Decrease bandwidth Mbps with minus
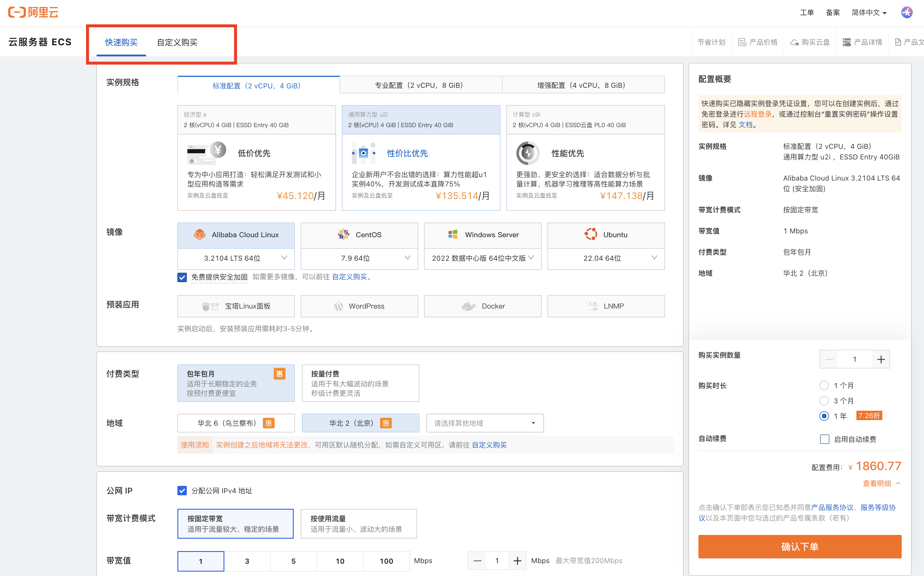The image size is (924, 576). tap(477, 561)
